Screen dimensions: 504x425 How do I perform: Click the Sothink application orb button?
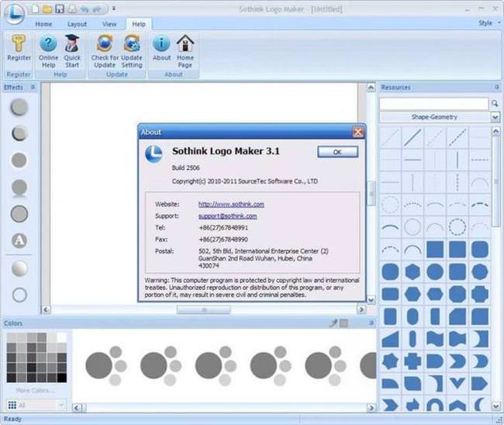[x=14, y=13]
